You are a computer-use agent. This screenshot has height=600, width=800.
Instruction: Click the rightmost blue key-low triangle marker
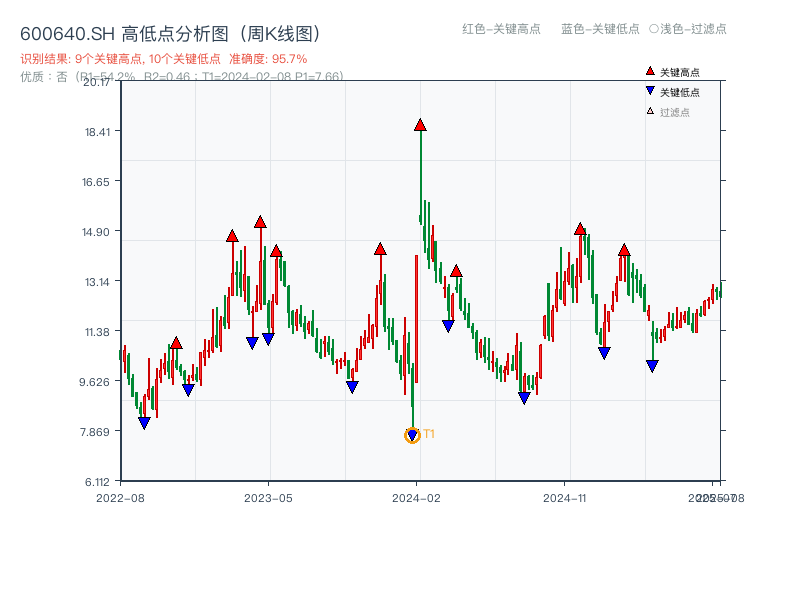[x=653, y=365]
